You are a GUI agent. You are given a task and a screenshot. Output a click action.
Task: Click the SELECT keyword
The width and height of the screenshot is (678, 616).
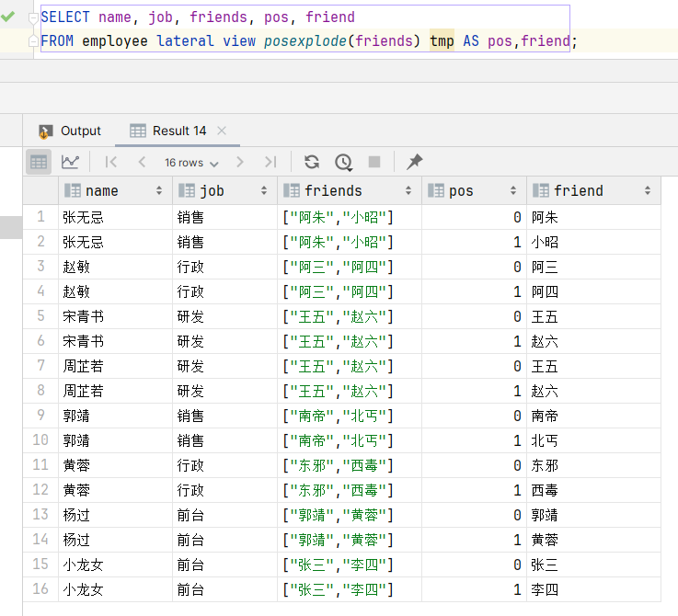[65, 17]
